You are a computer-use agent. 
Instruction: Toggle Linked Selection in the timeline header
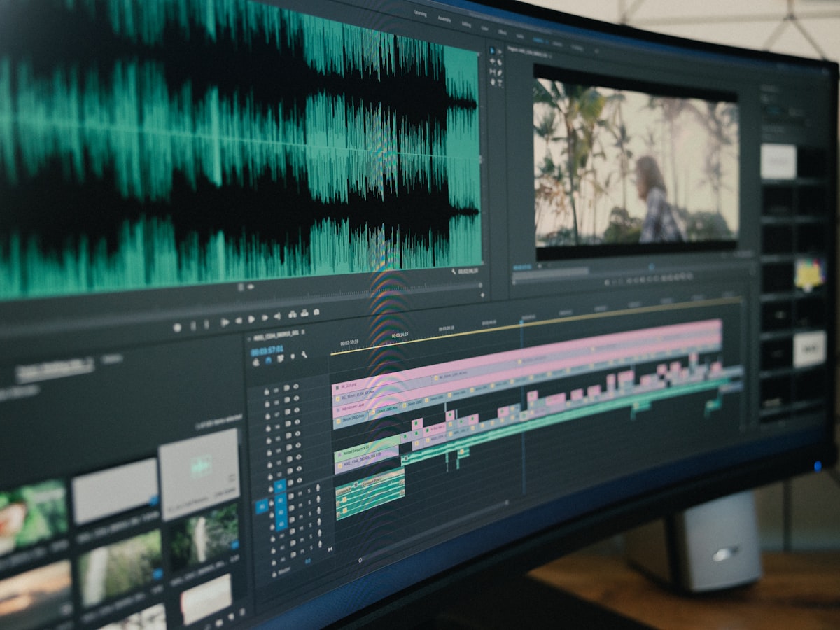click(x=280, y=358)
